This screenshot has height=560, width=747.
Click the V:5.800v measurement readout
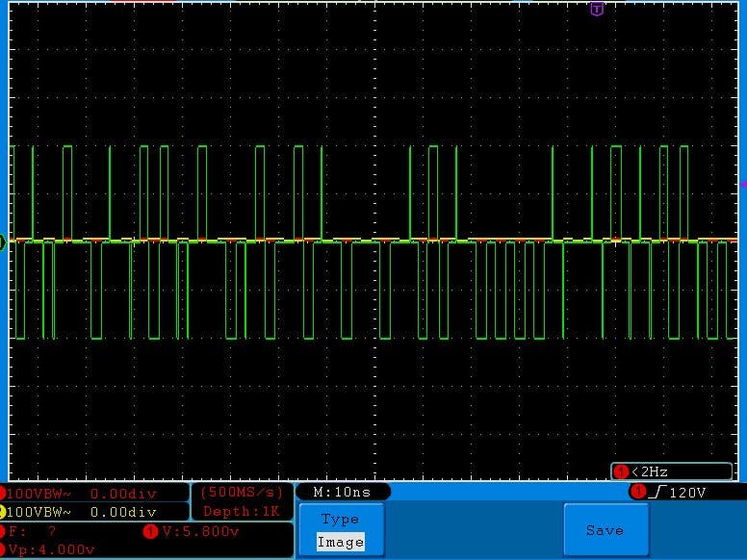tap(200, 531)
